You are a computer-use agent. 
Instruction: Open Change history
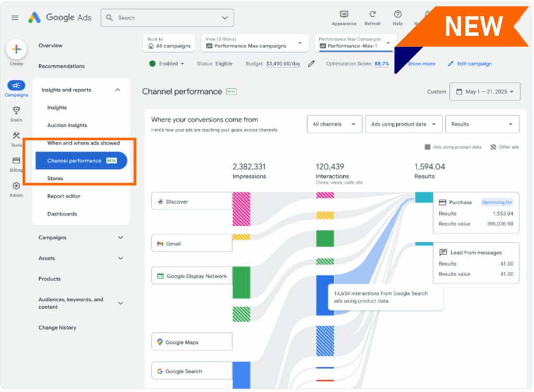tap(57, 328)
